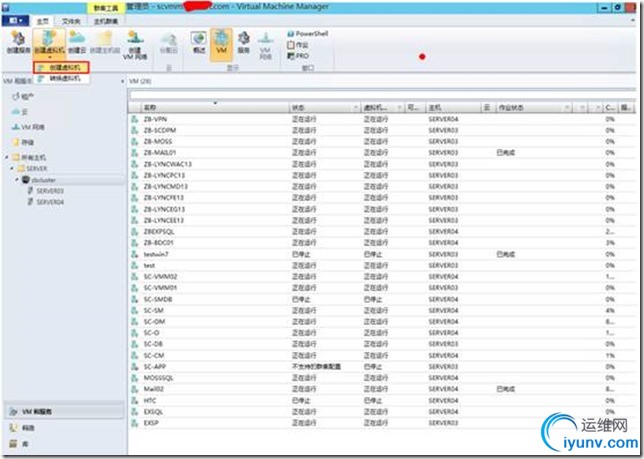Viewport: 644px width, 459px height.
Task: Click the zbcluster cluster icon in tree
Action: (26, 180)
